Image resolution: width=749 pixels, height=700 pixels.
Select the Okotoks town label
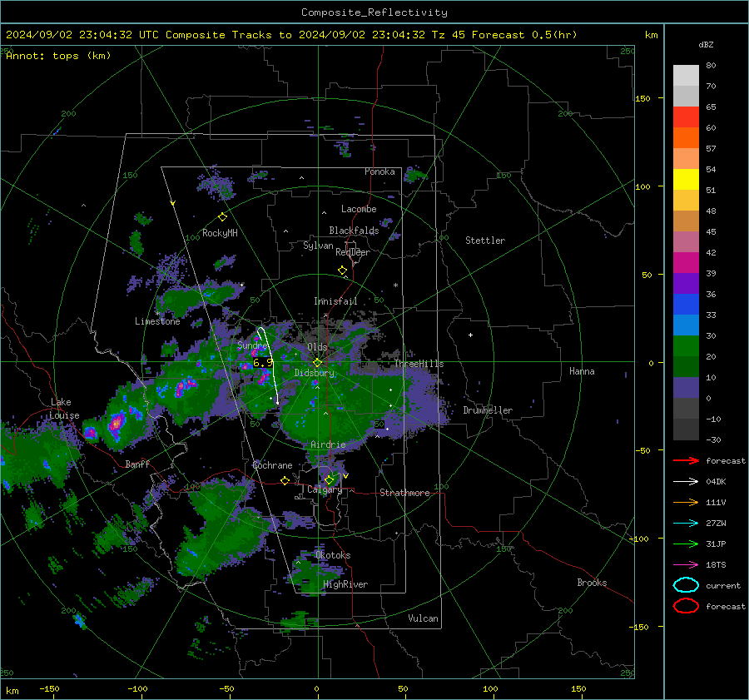(333, 555)
